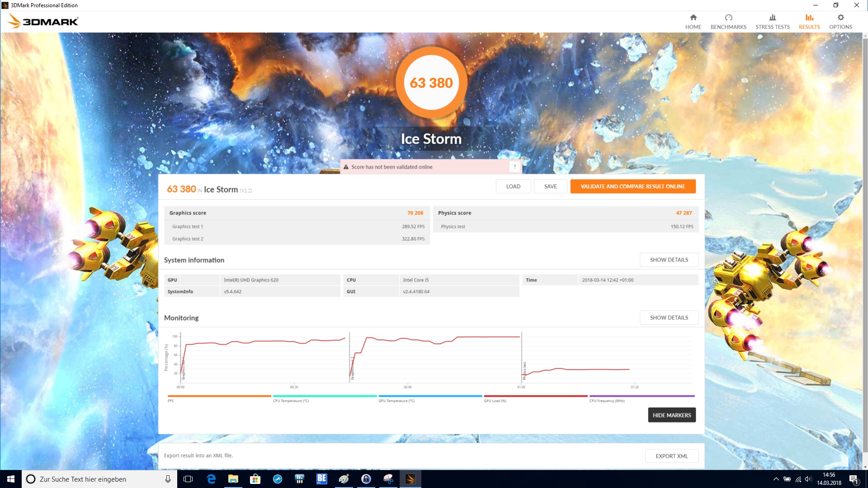Toggle CPU Frequency legend line
The height and width of the screenshot is (488, 868).
click(x=642, y=398)
